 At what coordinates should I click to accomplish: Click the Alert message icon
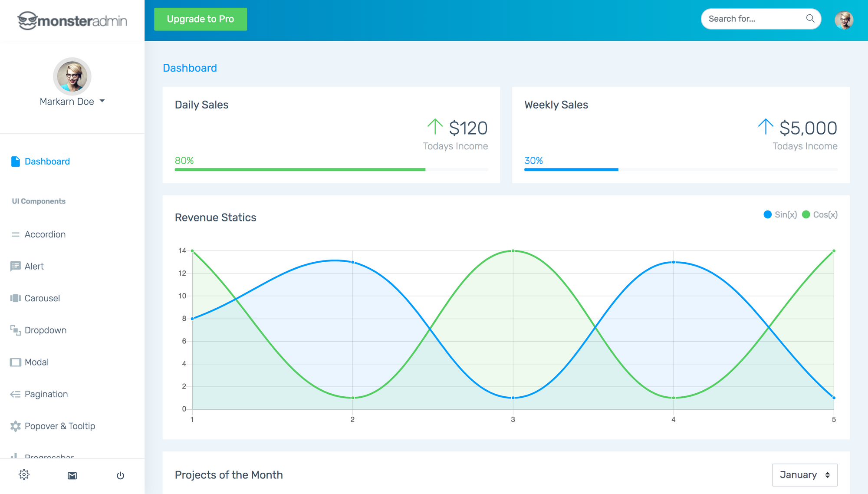click(x=16, y=266)
